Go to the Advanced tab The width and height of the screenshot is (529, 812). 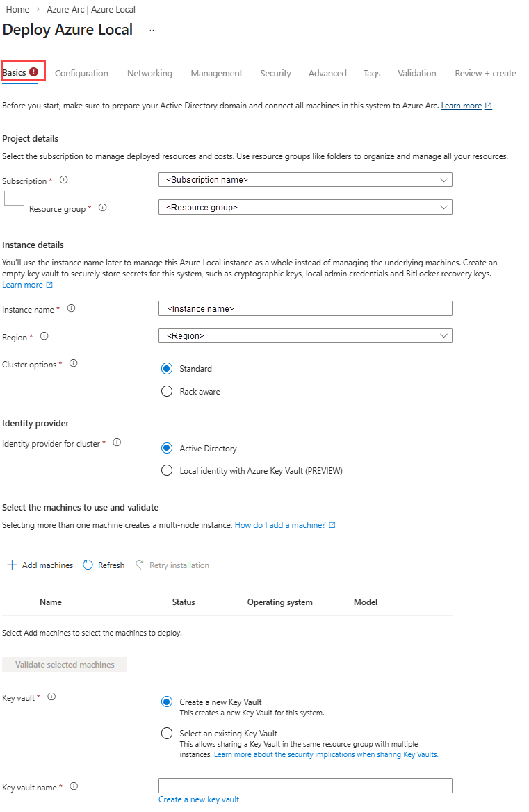click(327, 74)
